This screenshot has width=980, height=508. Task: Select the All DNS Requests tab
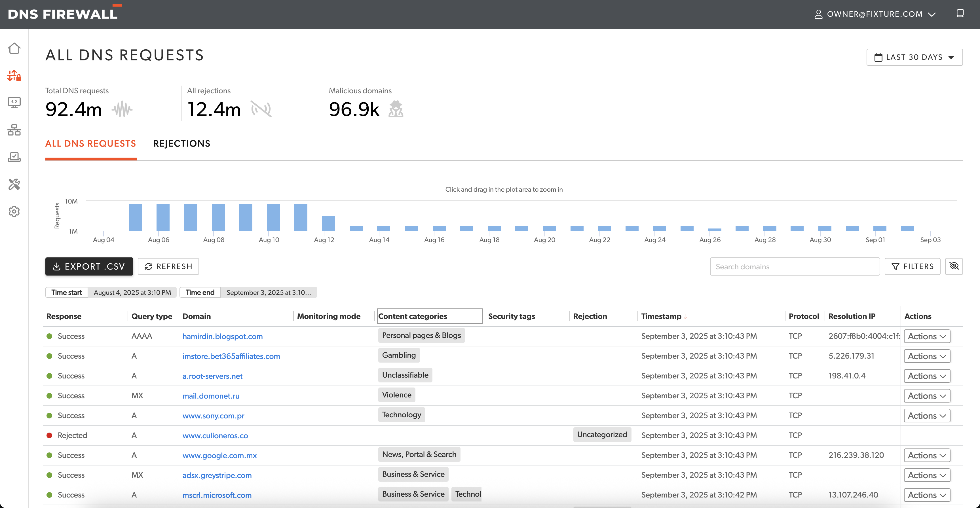coord(90,144)
